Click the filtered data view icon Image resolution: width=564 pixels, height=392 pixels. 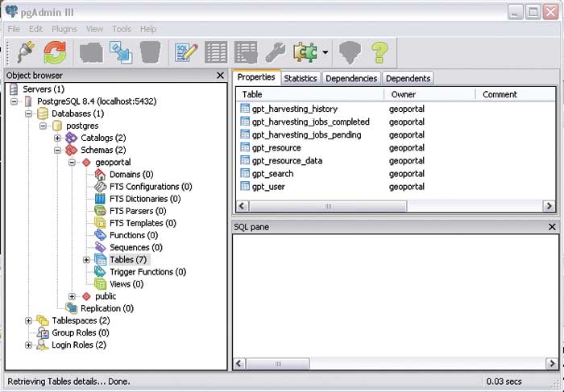click(246, 53)
